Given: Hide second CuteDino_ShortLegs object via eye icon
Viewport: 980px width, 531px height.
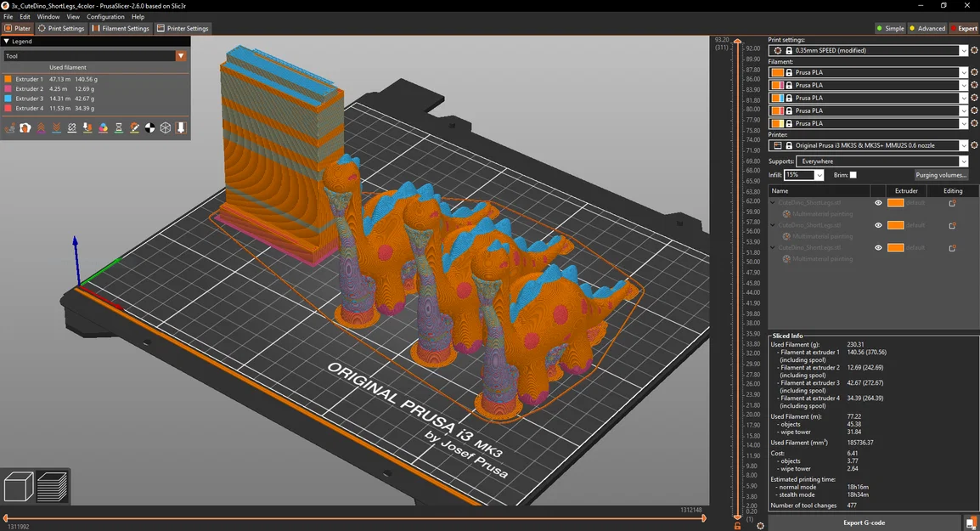Looking at the screenshot, I should click(878, 226).
